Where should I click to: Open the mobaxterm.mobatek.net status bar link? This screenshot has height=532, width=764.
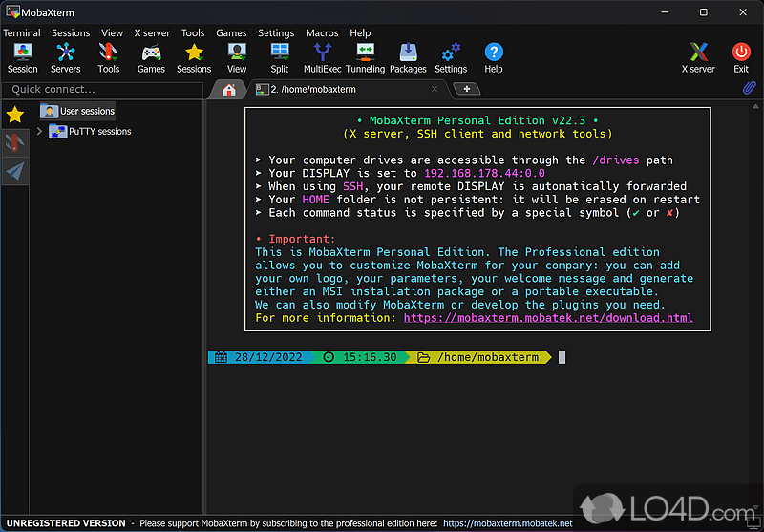[x=508, y=523]
